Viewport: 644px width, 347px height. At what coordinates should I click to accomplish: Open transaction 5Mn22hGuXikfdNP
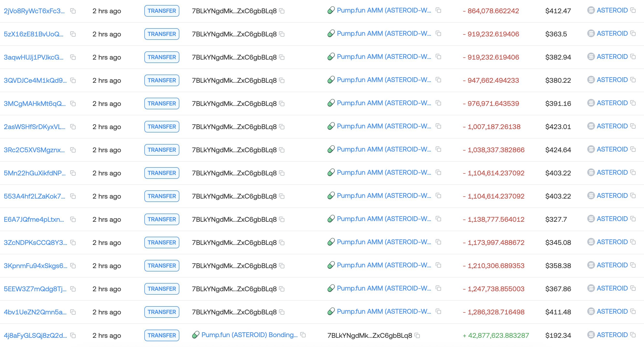pos(35,173)
